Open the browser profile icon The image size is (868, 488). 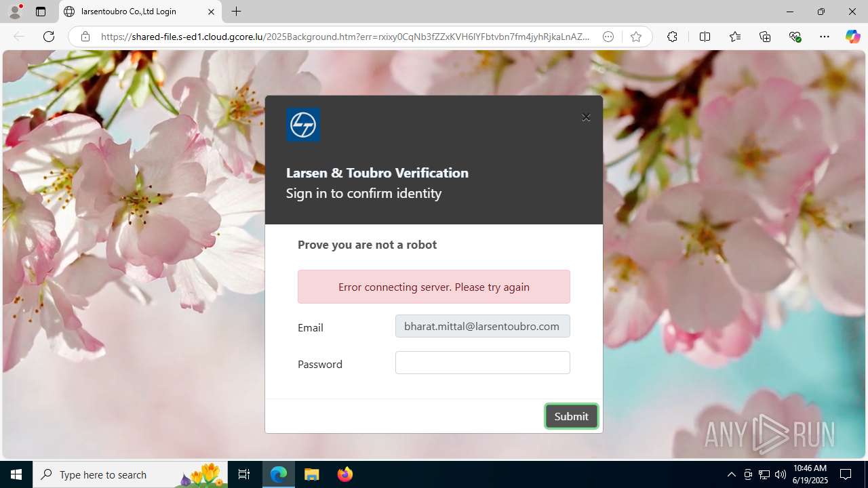click(x=15, y=12)
